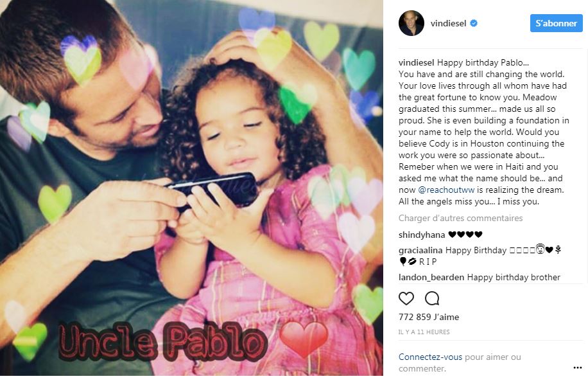This screenshot has width=588, height=376.
Task: Click the Uncle Pablo text on photo
Action: (162, 341)
